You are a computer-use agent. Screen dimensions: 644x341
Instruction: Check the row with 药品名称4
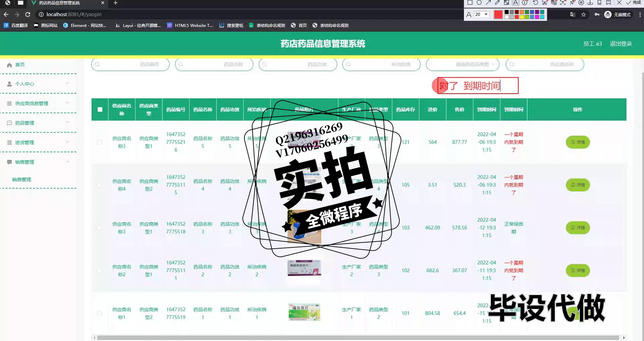[99, 185]
